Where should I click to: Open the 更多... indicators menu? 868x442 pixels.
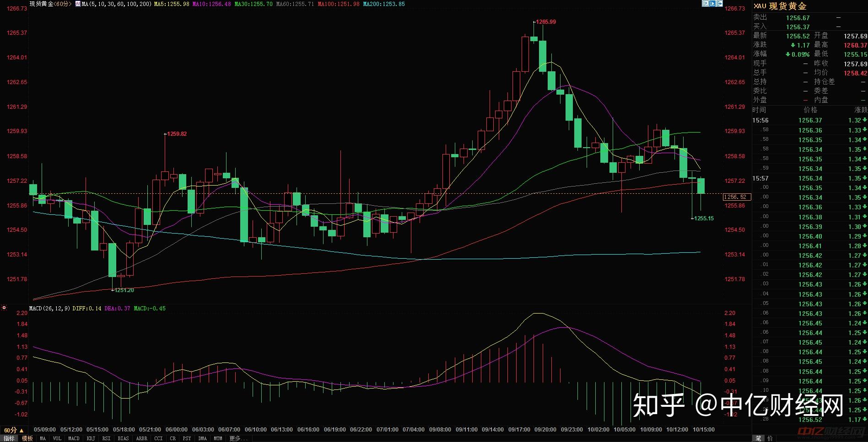click(x=238, y=438)
